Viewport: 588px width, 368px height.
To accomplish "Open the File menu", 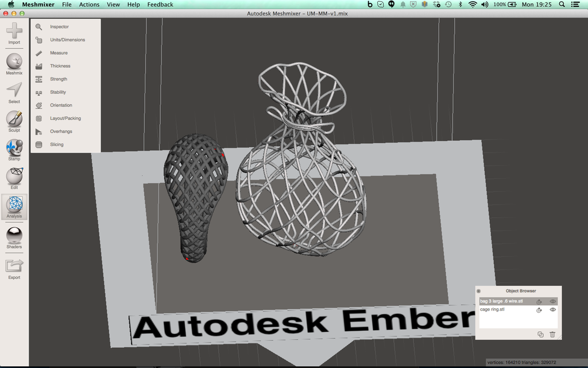I will tap(67, 5).
